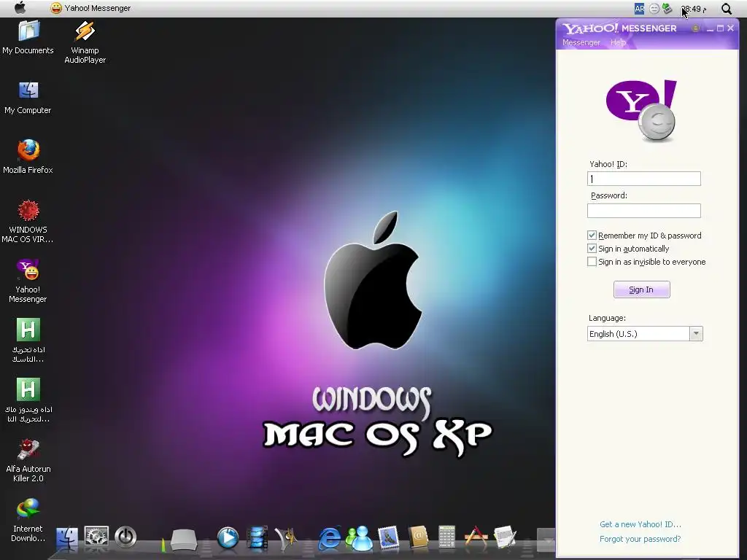Image resolution: width=747 pixels, height=560 pixels.
Task: Focus the Password input field
Action: (644, 211)
